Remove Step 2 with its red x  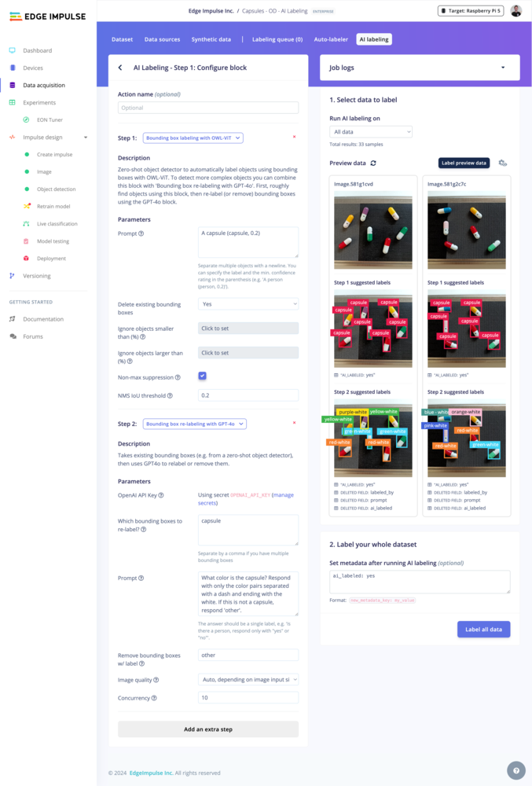pos(294,423)
